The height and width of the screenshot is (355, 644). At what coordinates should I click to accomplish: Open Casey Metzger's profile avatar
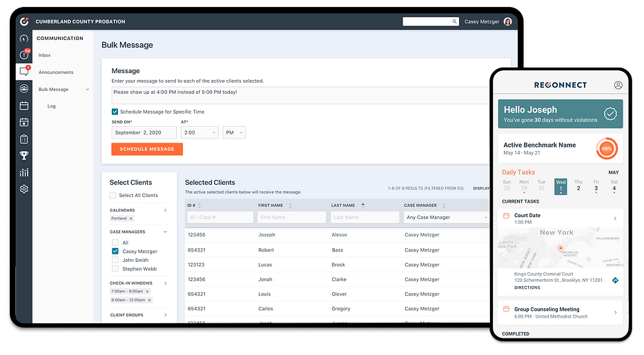507,21
